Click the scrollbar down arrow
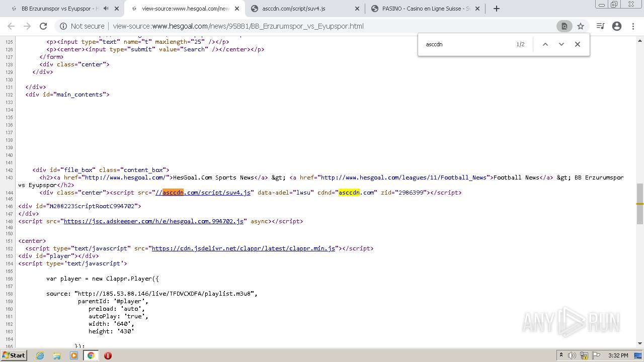Screen dimensions: 644x362 (x=640, y=343)
